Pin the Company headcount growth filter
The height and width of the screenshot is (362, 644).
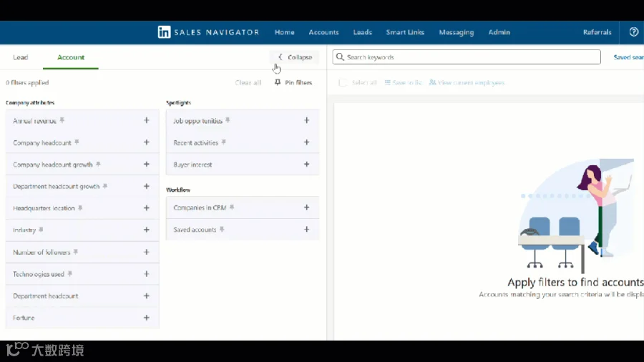tap(98, 164)
